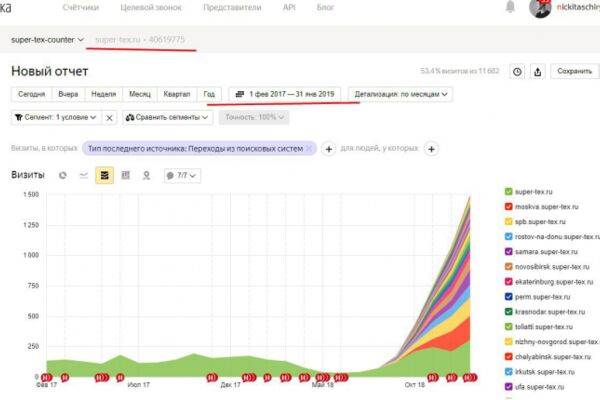Clear the segment with X button
Viewport: 600px width, 400px height.
[109, 118]
